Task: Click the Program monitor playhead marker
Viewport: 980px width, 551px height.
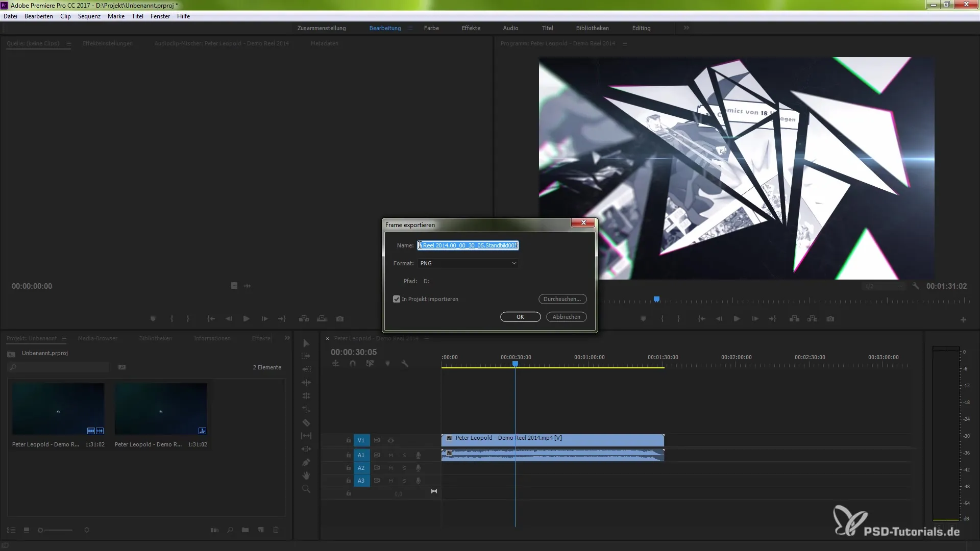Action: 657,299
